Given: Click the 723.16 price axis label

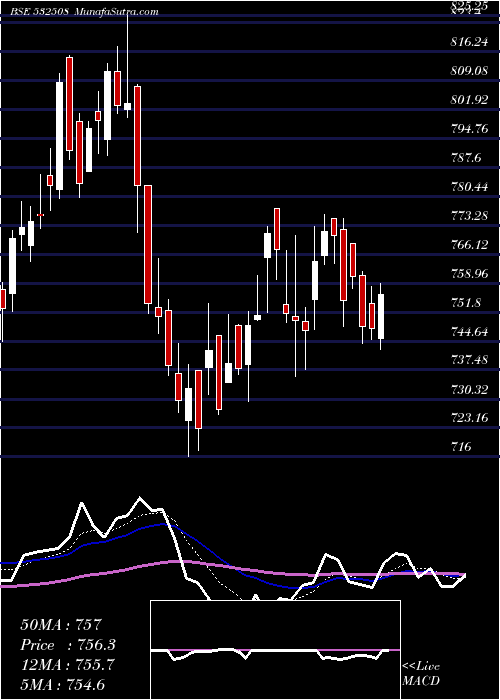Looking at the screenshot, I should pyautogui.click(x=469, y=418).
